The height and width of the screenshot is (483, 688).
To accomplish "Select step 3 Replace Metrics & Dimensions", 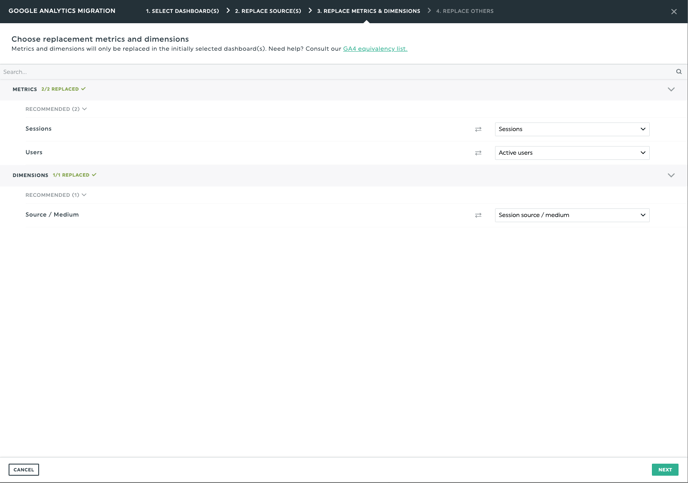I will 369,11.
